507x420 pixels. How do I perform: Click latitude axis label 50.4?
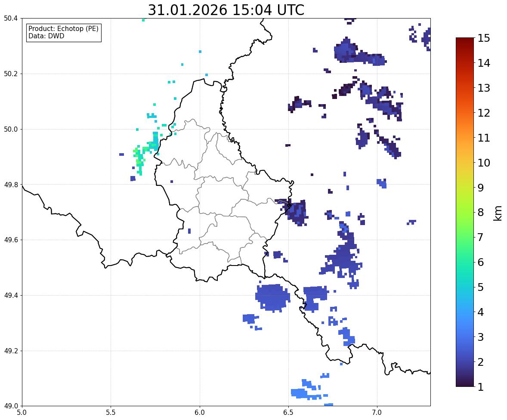coord(11,19)
